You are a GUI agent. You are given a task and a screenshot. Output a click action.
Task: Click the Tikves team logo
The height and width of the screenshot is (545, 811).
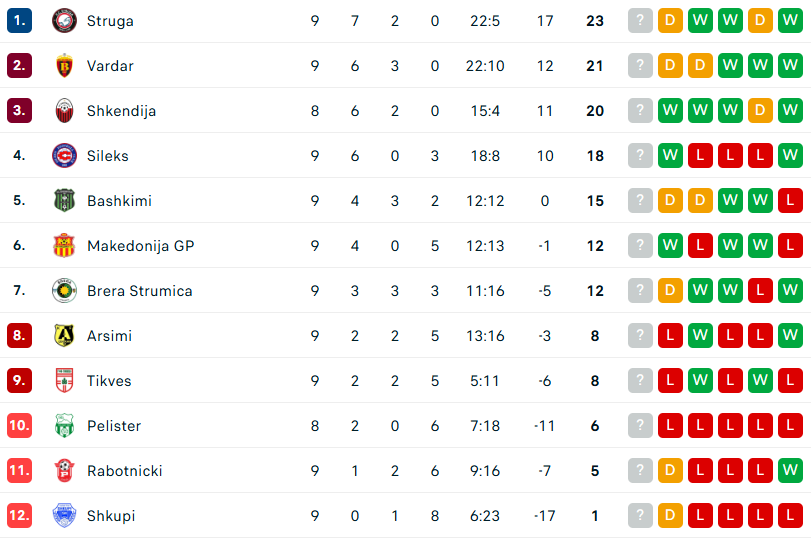(x=64, y=381)
